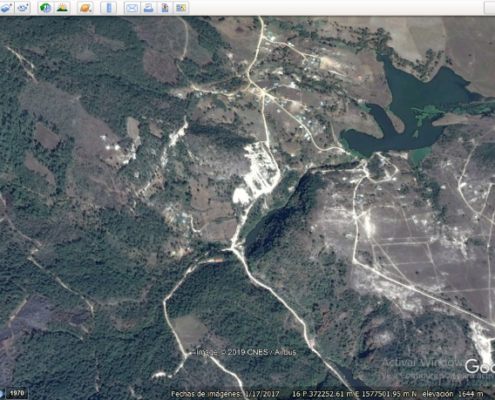This screenshot has height=400, width=495.
Task: Print the current map view
Action: tap(148, 7)
